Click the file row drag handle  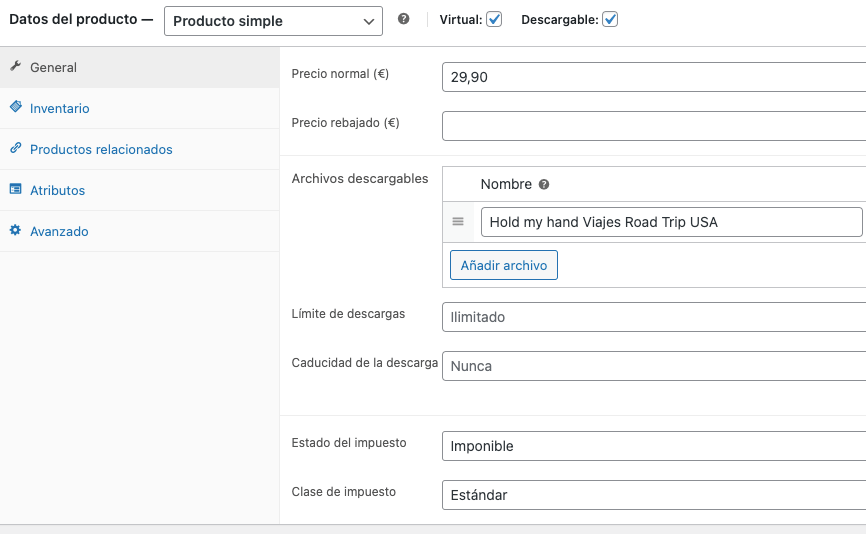tap(458, 222)
